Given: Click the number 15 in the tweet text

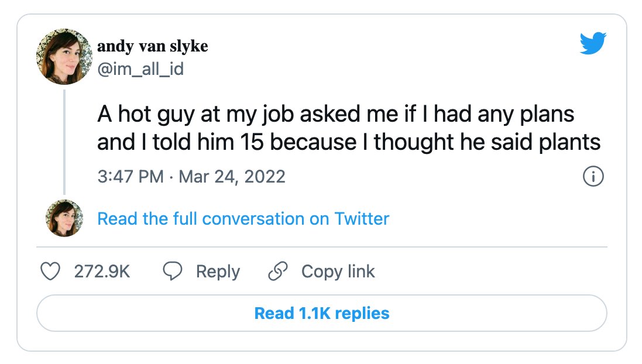Looking at the screenshot, I should (x=252, y=142).
